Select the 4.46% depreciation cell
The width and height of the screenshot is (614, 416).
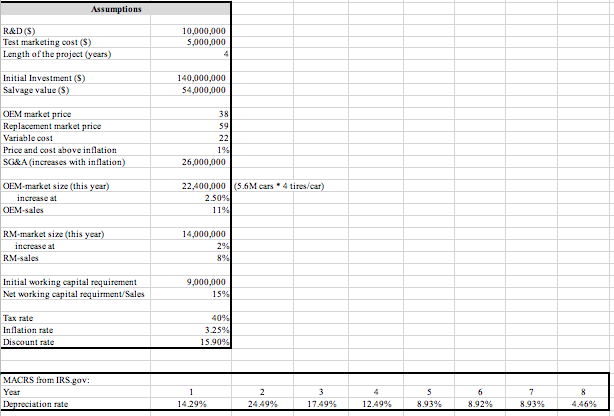(583, 404)
